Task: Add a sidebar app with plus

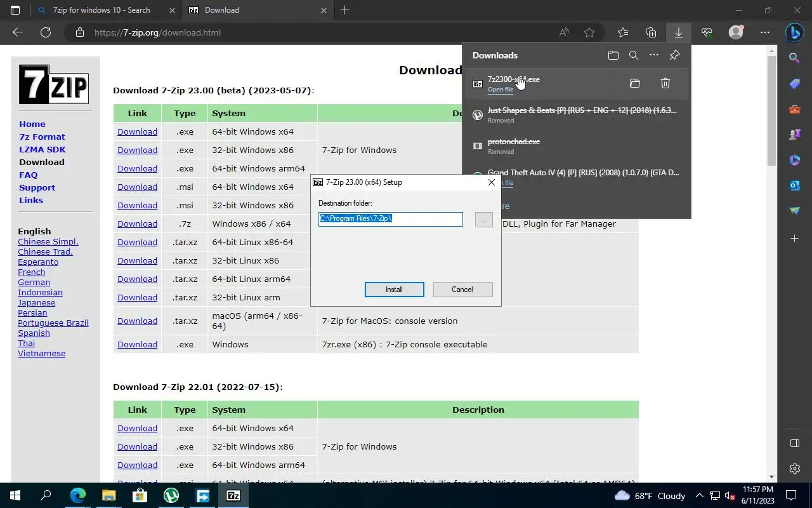Action: pyautogui.click(x=794, y=238)
